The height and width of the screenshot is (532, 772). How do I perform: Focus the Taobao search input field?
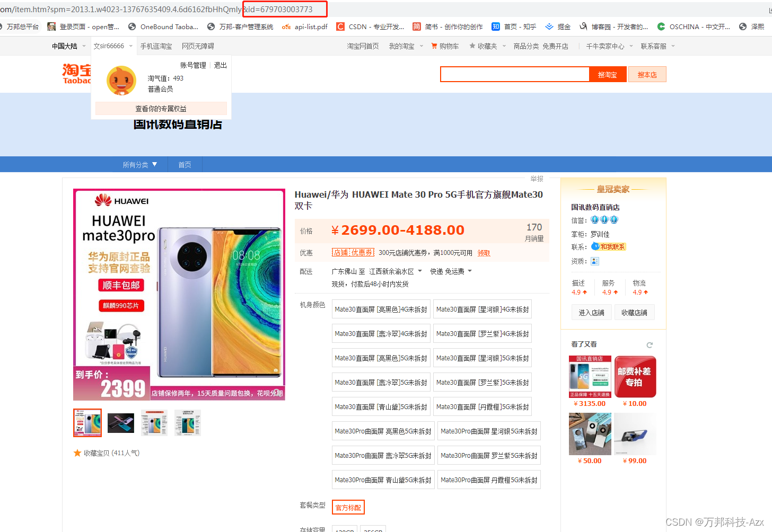(x=515, y=74)
